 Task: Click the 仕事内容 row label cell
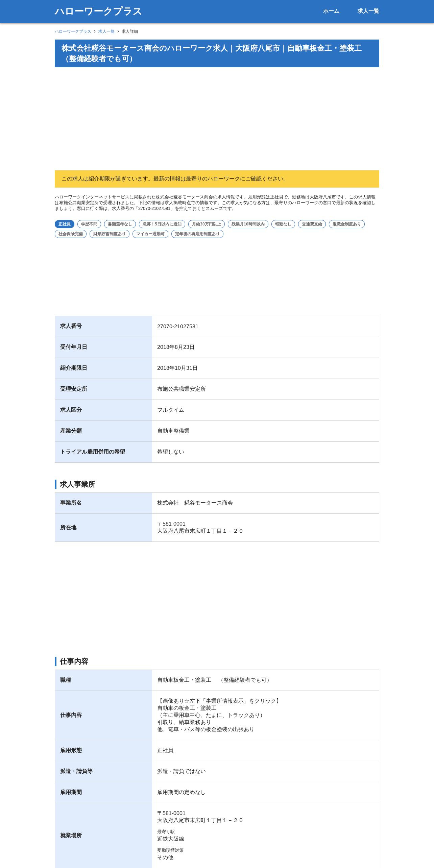[x=103, y=716]
